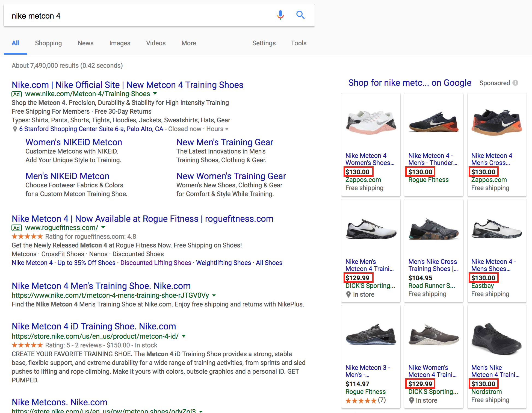532x413 pixels.
Task: Open Men's Nike Metcon 4 Nordstrom title
Action: click(495, 371)
